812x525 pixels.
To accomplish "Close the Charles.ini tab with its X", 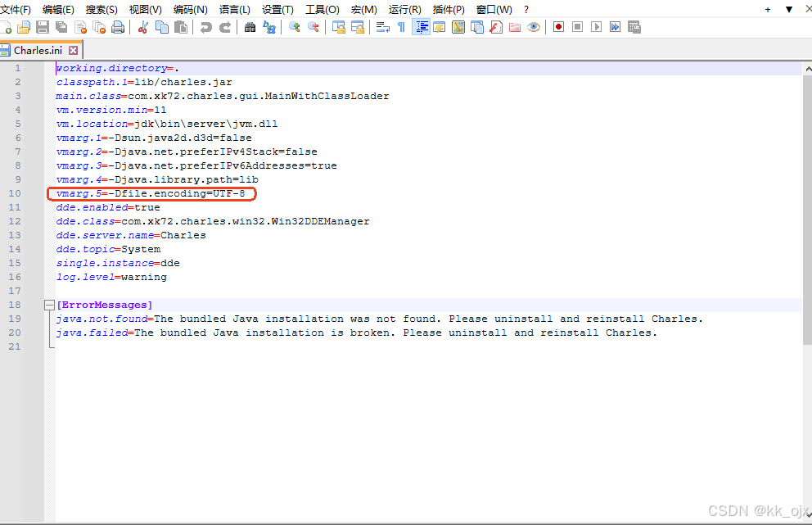I will pos(73,50).
